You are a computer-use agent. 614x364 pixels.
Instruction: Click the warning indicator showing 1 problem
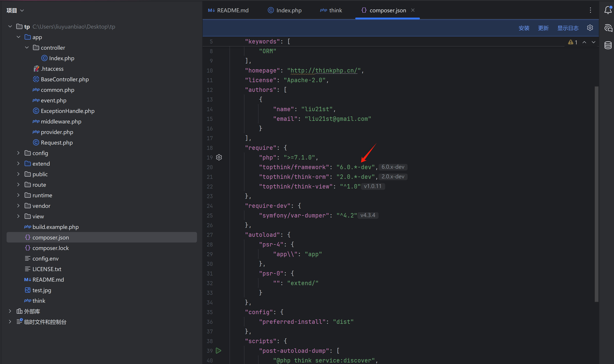[x=572, y=42]
